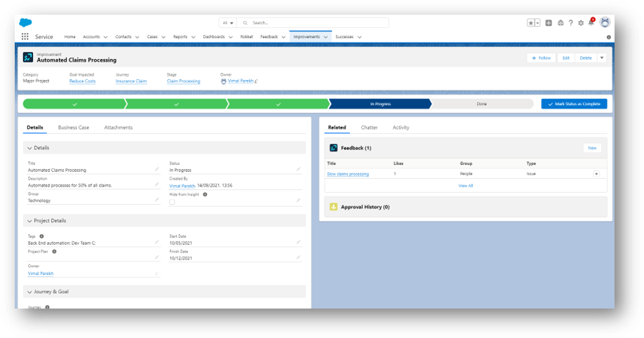Image resolution: width=644 pixels, height=338 pixels.
Task: Click the Approval History icon
Action: pos(333,207)
